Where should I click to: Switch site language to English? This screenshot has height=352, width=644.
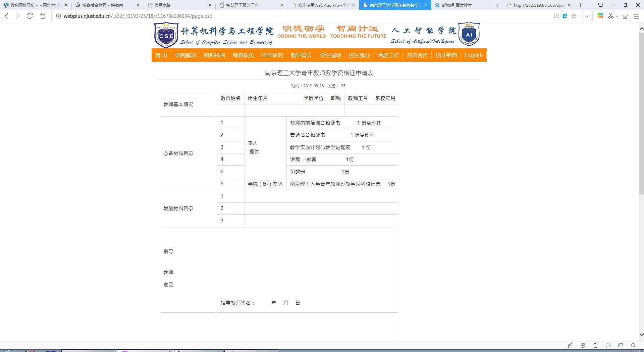473,55
